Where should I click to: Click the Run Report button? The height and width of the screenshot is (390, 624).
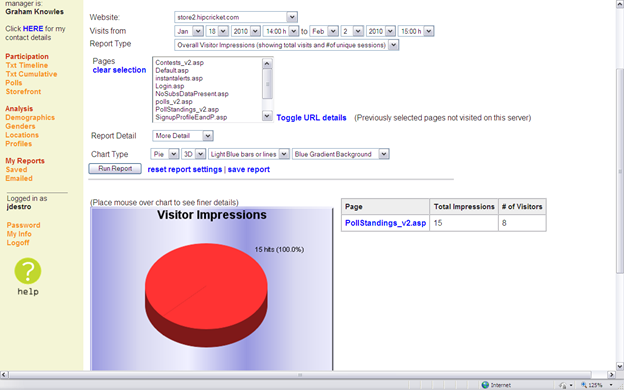click(115, 169)
